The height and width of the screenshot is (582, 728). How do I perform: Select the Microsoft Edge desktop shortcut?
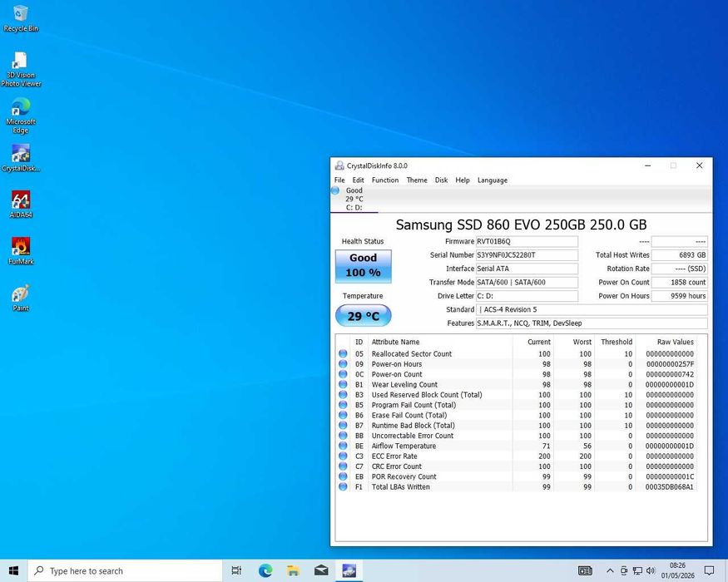(x=21, y=116)
